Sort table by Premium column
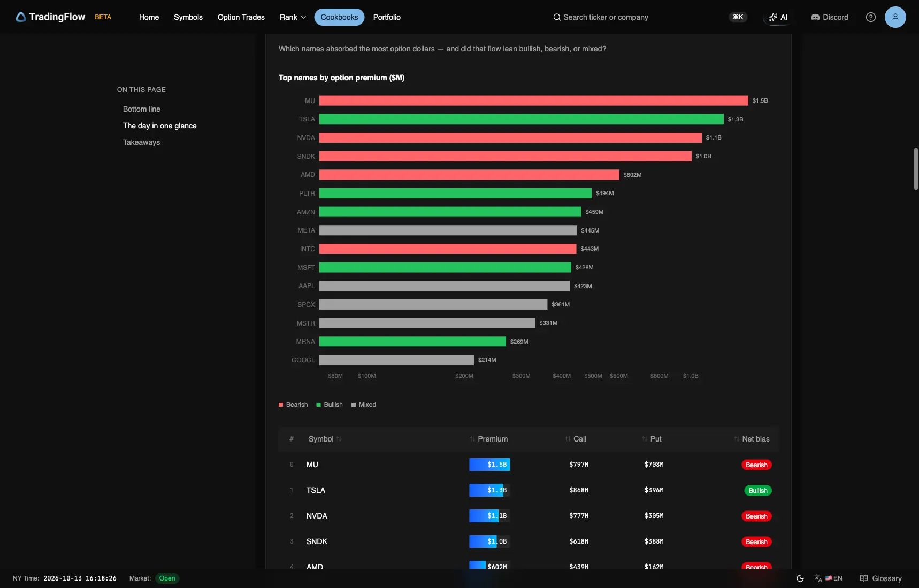Viewport: 919px width, 588px height. pyautogui.click(x=488, y=439)
